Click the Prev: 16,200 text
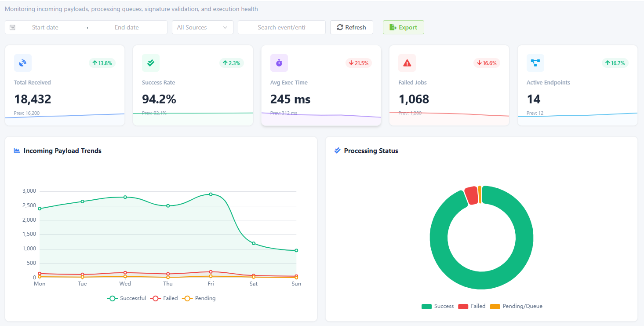Screen dimensions: 644x326 (27, 113)
